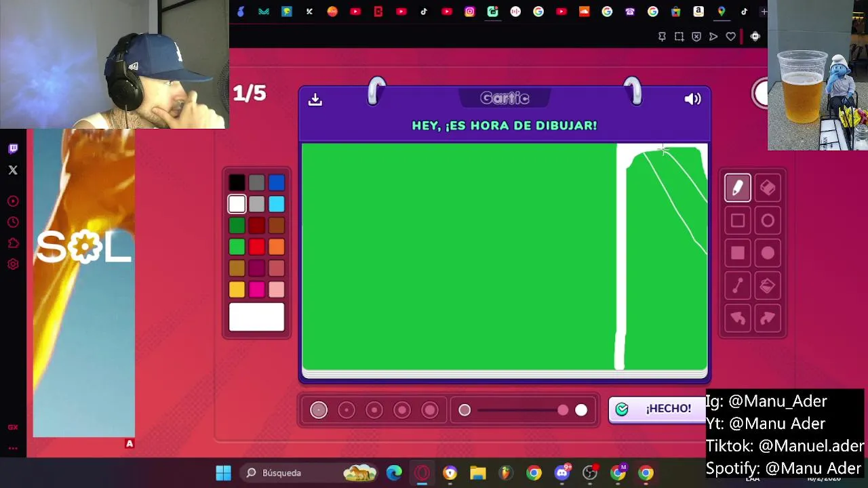Choose the outlined ellipse shape tool
Image resolution: width=868 pixels, height=488 pixels.
768,220
